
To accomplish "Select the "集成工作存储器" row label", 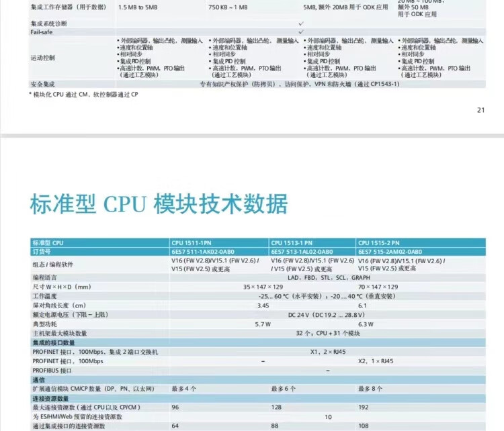I will 68,7.
